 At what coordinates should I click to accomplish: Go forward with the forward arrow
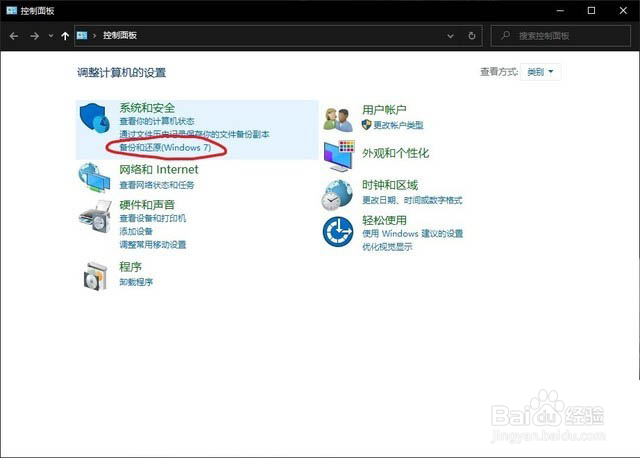35,36
